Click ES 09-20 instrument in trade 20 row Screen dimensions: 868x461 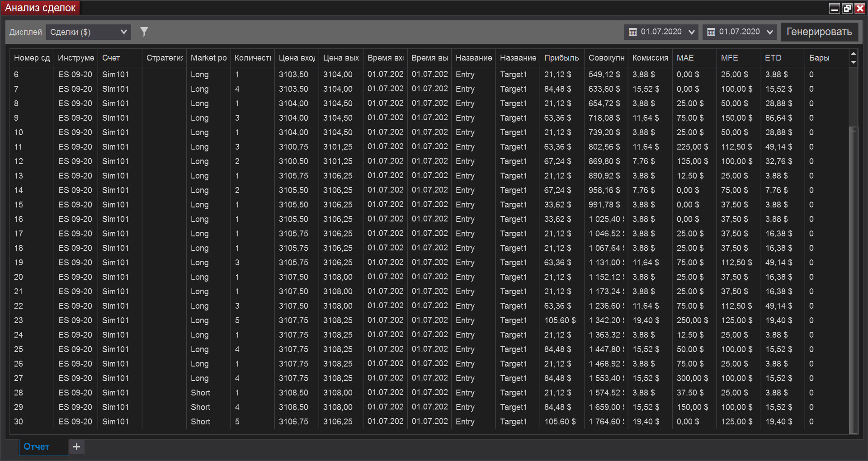coord(75,277)
